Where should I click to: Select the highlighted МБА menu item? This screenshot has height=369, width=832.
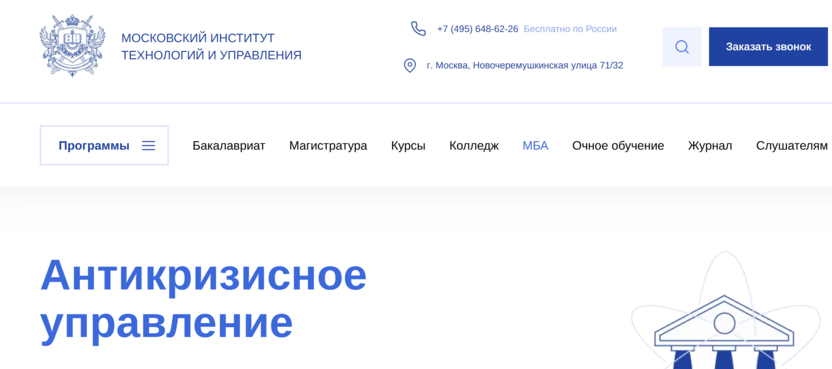click(535, 145)
